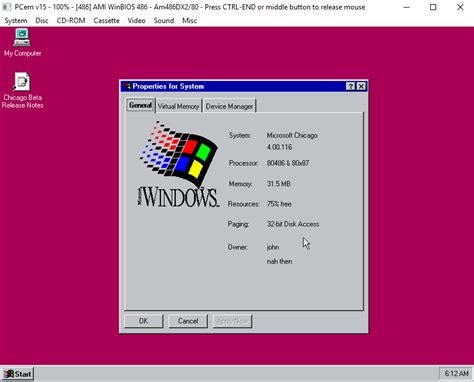Switch to the Device Manager tab

[x=229, y=106]
